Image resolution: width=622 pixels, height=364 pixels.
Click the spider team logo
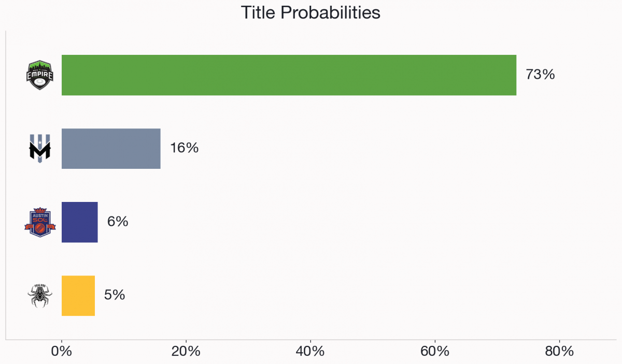tap(40, 296)
